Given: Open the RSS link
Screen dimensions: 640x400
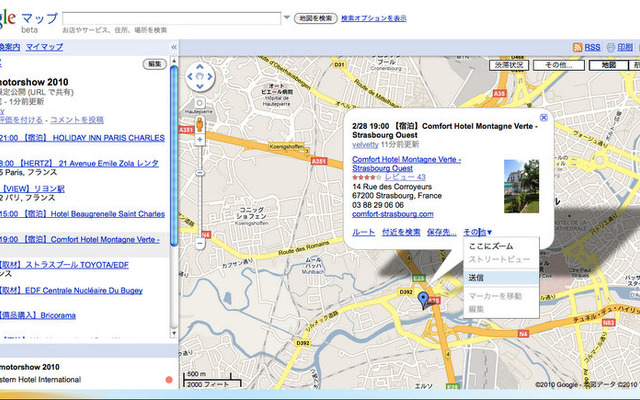Looking at the screenshot, I should point(592,47).
